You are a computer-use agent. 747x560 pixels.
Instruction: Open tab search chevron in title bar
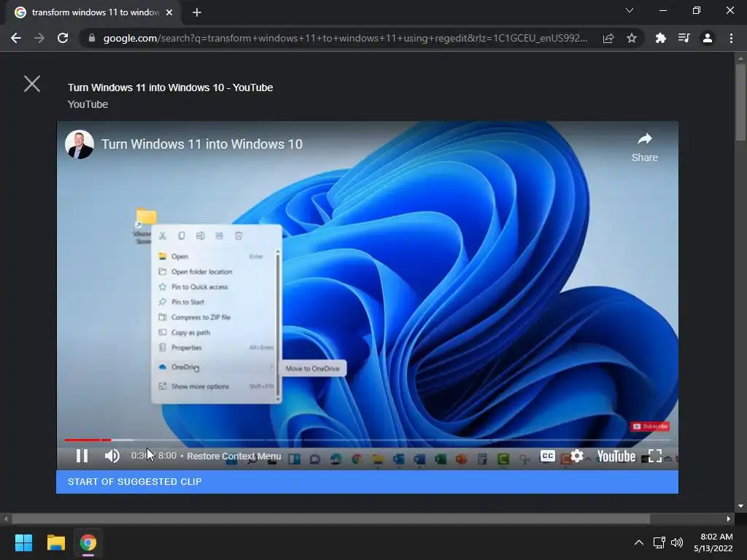coord(630,10)
